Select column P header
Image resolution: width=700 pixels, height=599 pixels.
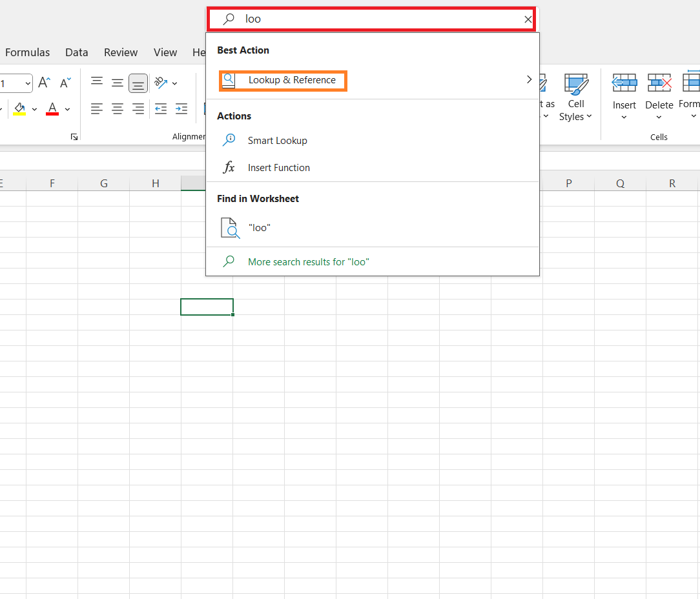pyautogui.click(x=569, y=183)
